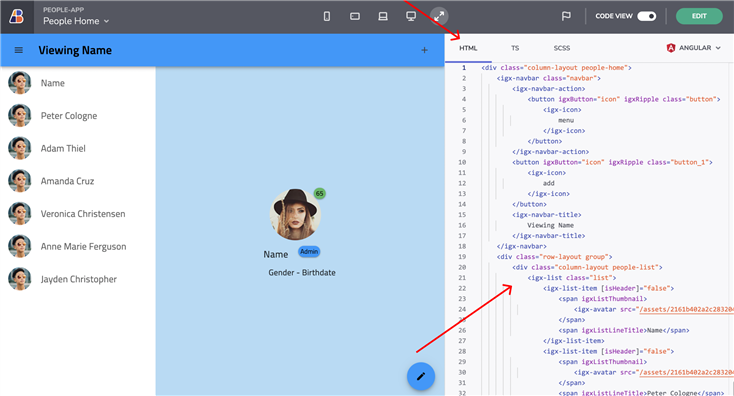Select Veronica Christensen in people list
734x396 pixels.
coord(78,214)
